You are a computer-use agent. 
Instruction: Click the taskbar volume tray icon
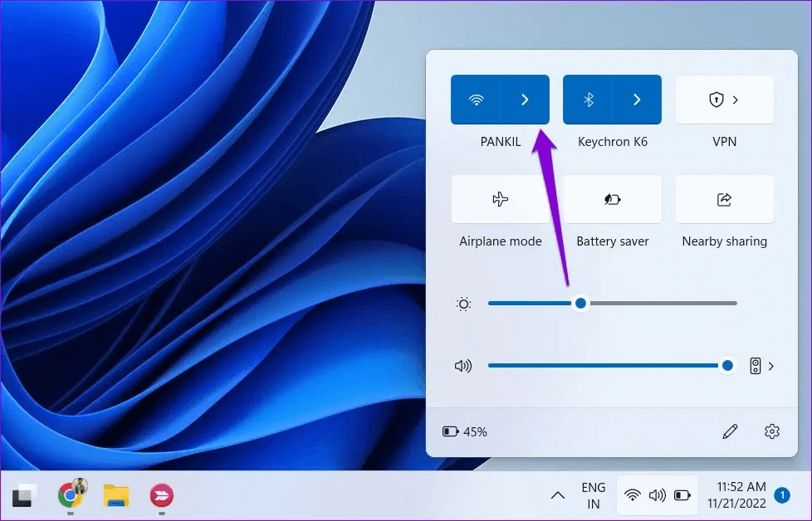point(658,495)
